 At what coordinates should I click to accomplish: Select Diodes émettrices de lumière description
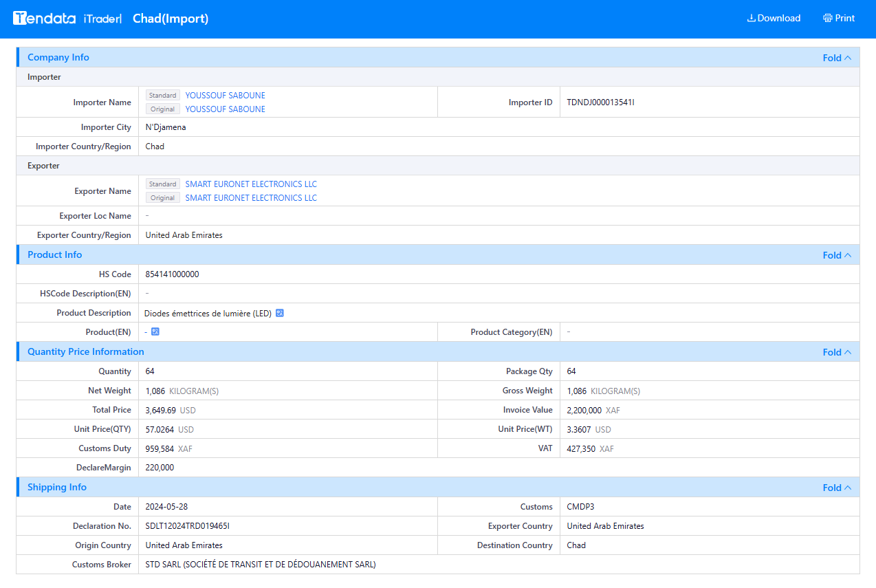point(208,313)
